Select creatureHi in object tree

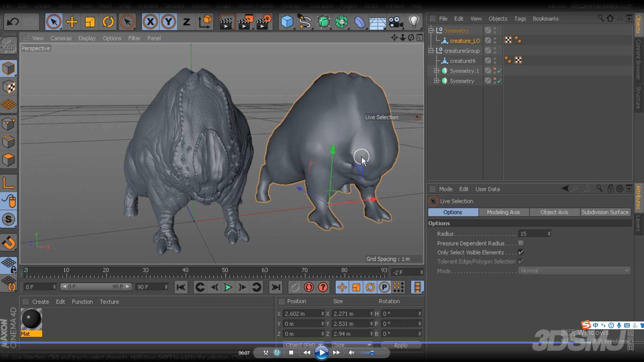pyautogui.click(x=462, y=61)
